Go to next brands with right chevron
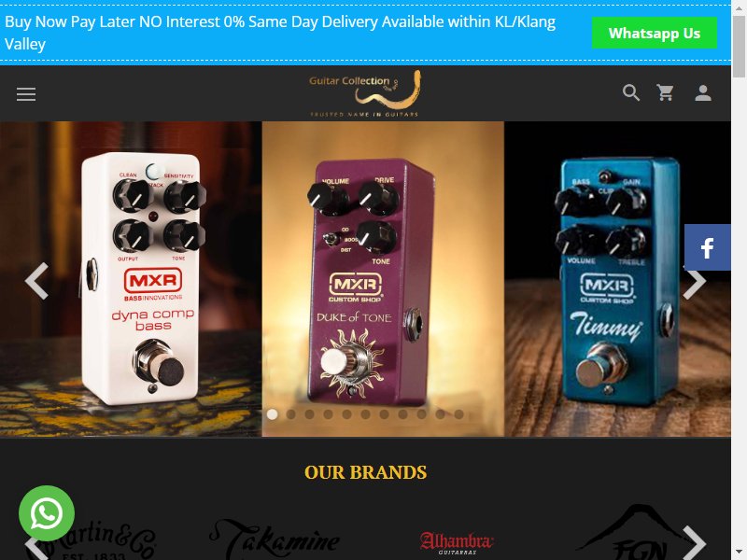 pyautogui.click(x=694, y=543)
